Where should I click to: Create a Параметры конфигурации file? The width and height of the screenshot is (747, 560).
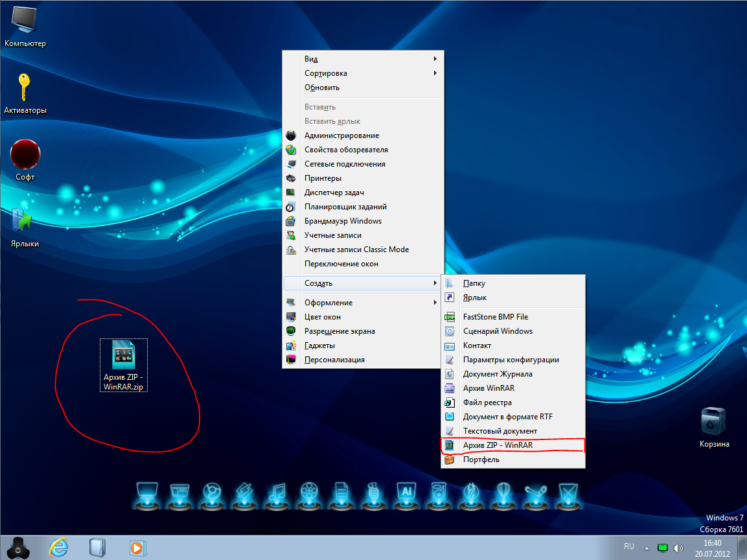[x=513, y=360]
